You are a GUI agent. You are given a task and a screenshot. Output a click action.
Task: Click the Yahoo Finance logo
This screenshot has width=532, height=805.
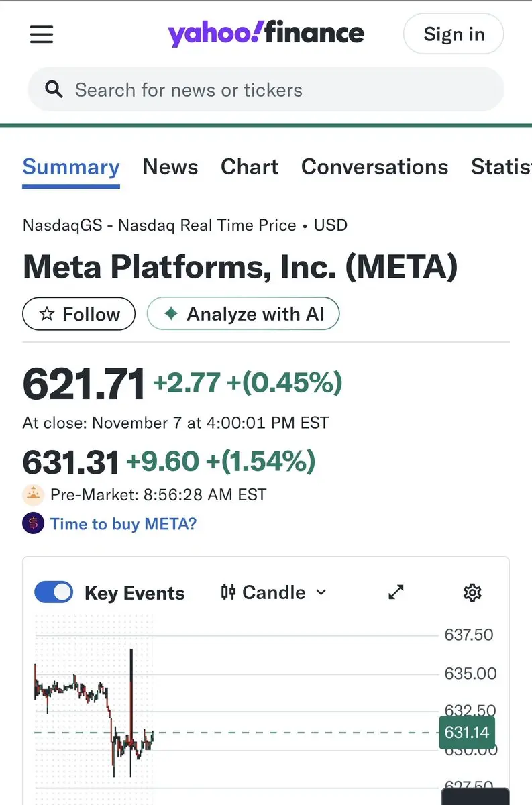click(x=266, y=34)
